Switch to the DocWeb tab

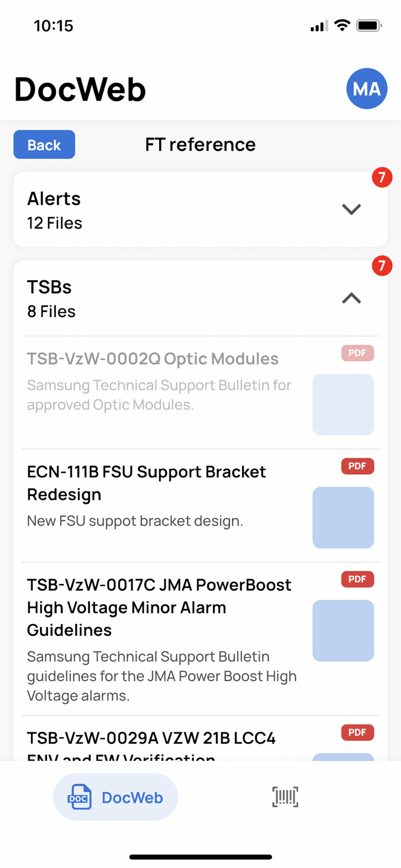(x=115, y=797)
